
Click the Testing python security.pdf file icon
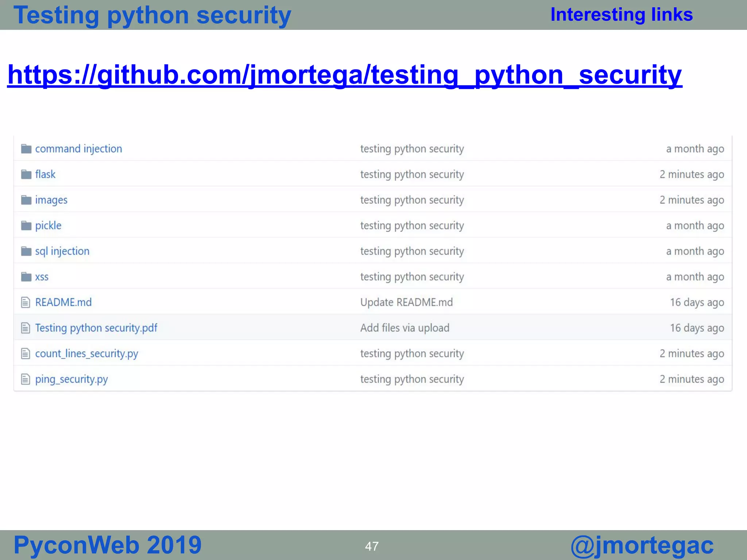click(26, 328)
